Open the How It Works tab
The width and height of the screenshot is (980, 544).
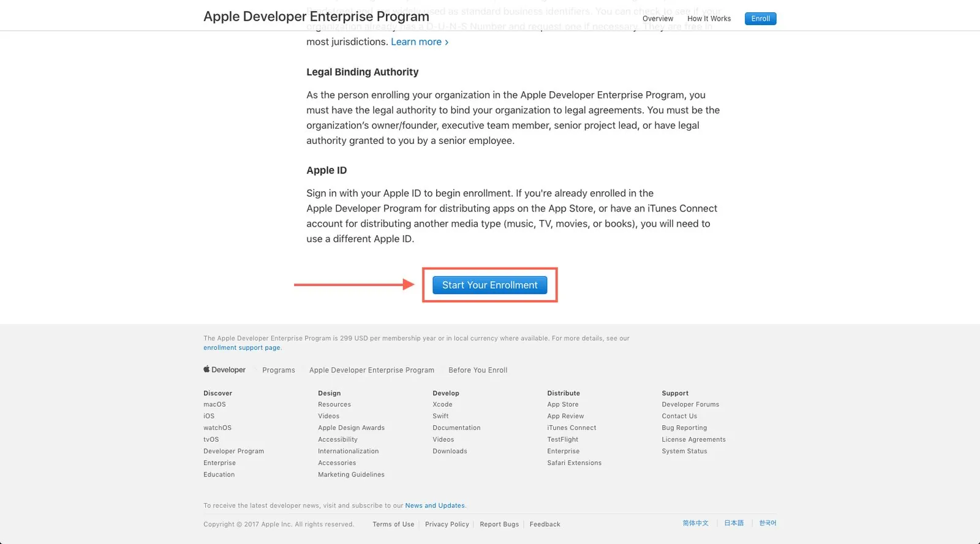tap(709, 18)
